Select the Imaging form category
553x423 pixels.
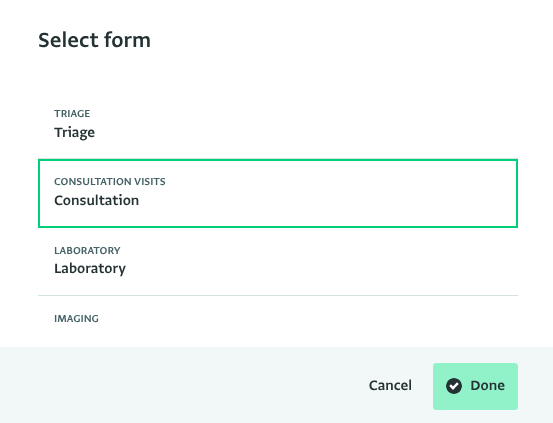tap(278, 321)
